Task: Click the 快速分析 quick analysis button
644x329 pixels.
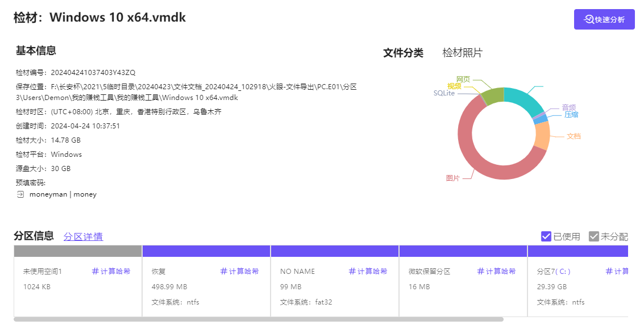Action: point(604,19)
